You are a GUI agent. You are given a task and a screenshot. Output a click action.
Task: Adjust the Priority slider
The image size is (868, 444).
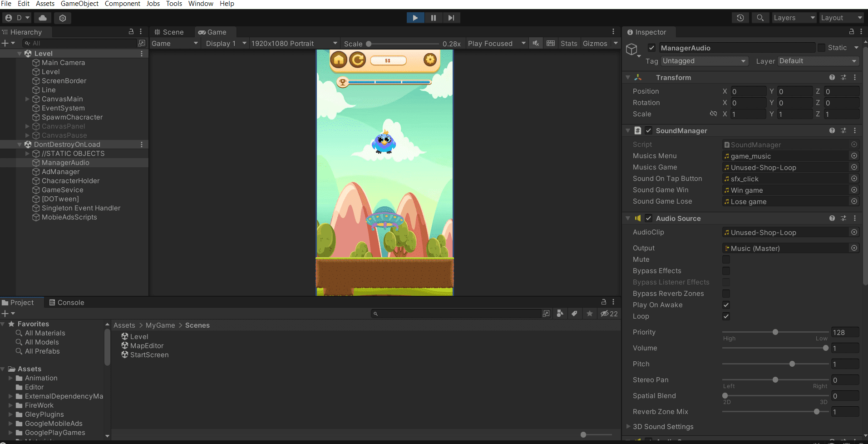(x=775, y=332)
